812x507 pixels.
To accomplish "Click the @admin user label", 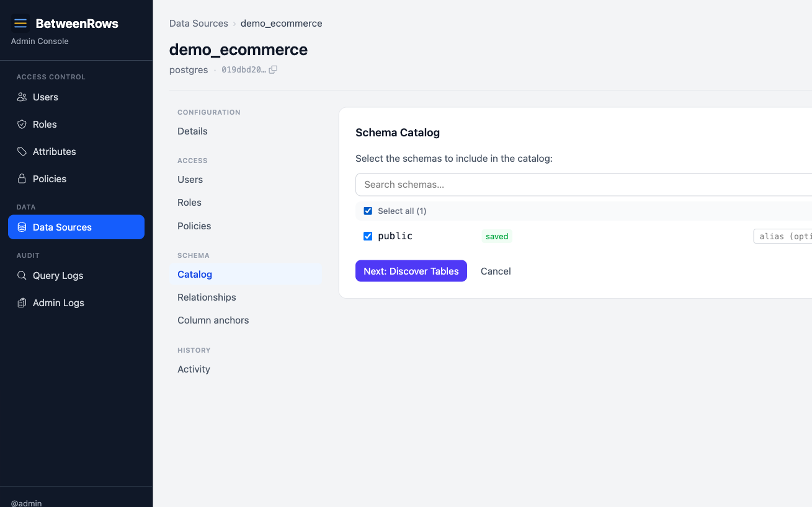I will click(27, 503).
